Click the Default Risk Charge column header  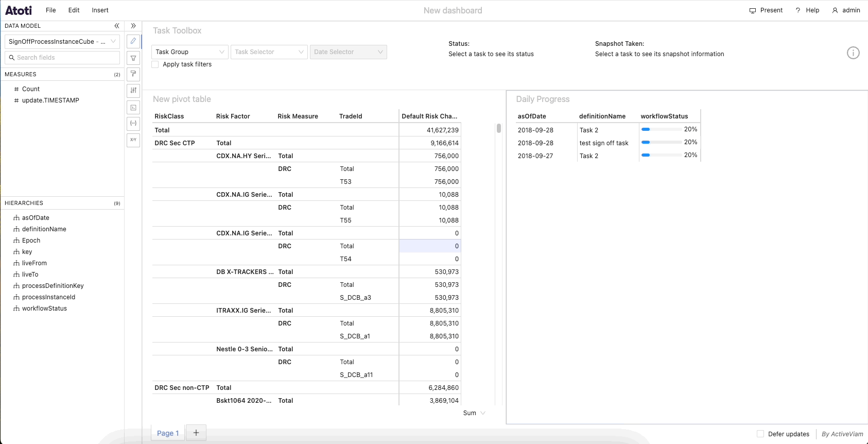(x=429, y=116)
